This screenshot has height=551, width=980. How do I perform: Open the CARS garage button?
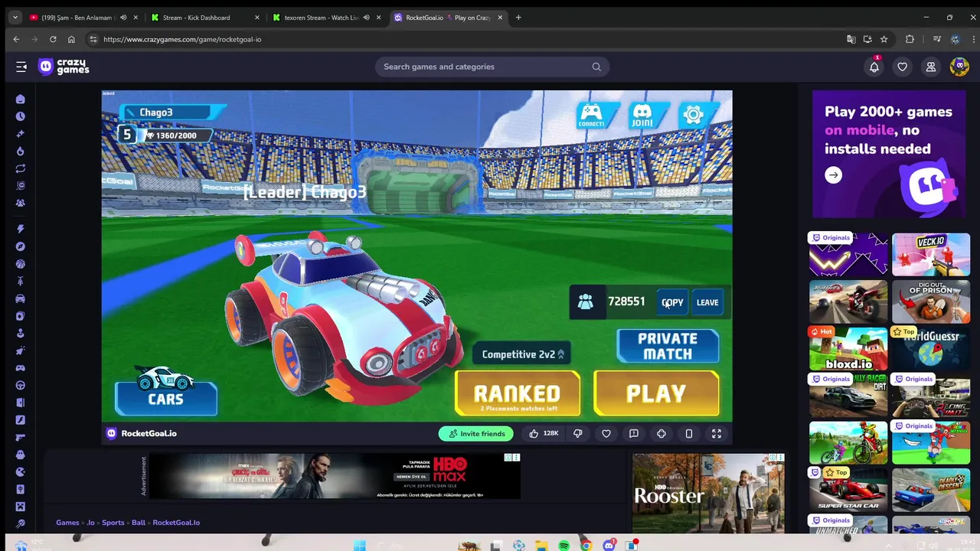166,398
